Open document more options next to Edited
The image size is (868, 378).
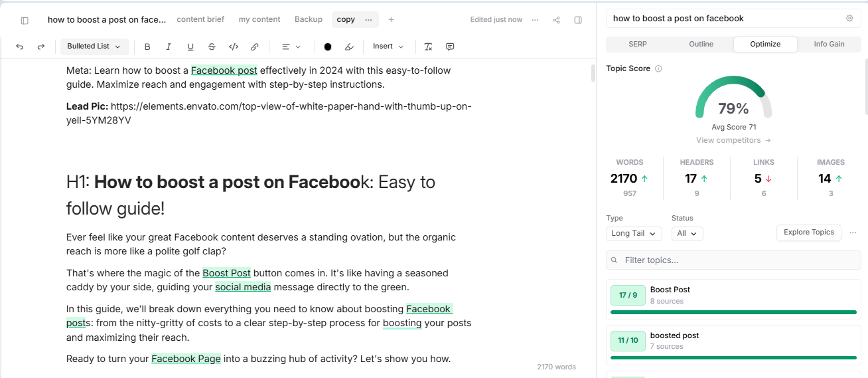(x=536, y=20)
